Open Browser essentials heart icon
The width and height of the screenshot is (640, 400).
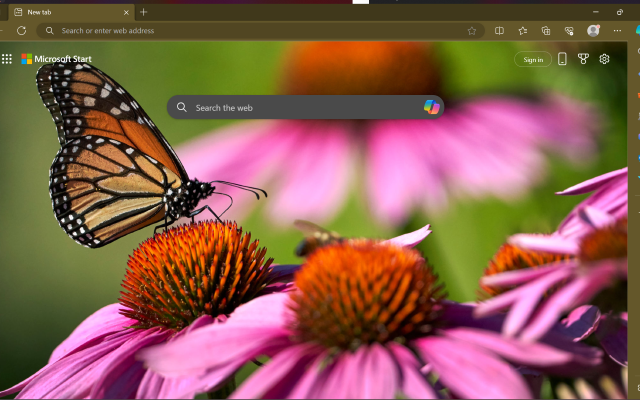(x=569, y=31)
